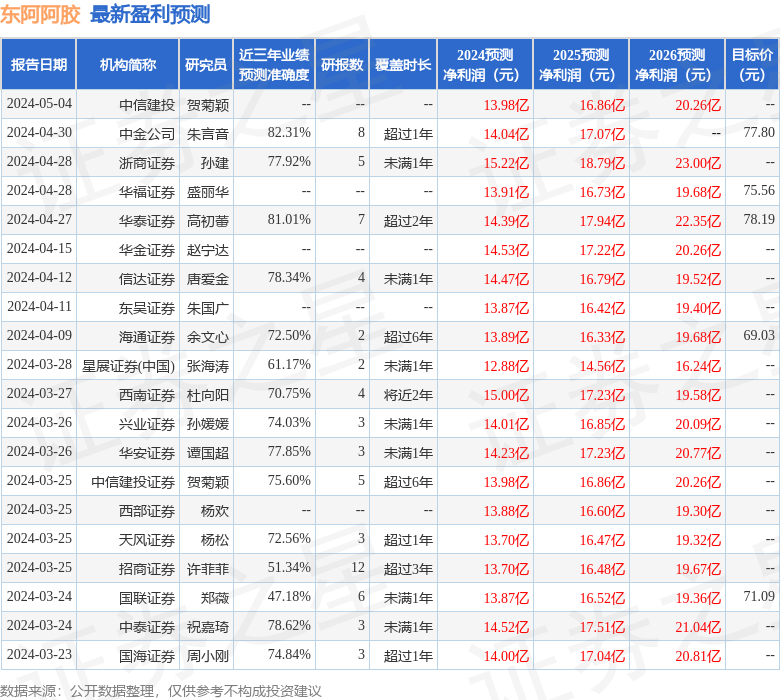The image size is (780, 700).
Task: Select the date 2024-04-15
Action: pos(39,248)
